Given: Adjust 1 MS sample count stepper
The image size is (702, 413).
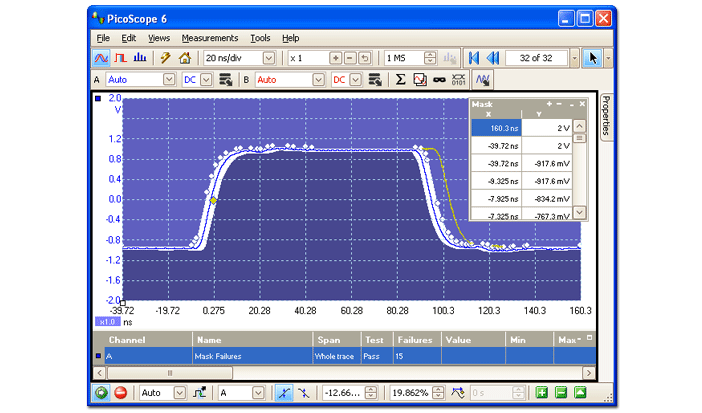Looking at the screenshot, I should click(x=430, y=58).
